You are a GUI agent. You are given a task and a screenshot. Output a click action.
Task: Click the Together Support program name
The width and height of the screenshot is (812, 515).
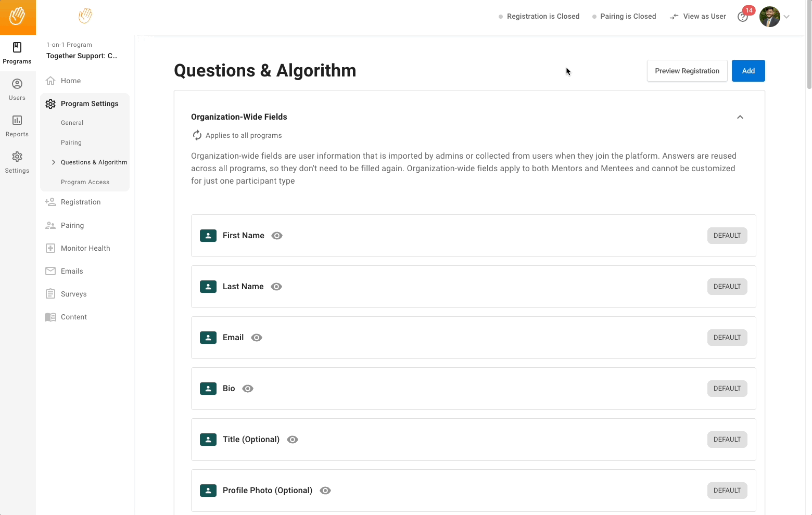click(x=82, y=56)
